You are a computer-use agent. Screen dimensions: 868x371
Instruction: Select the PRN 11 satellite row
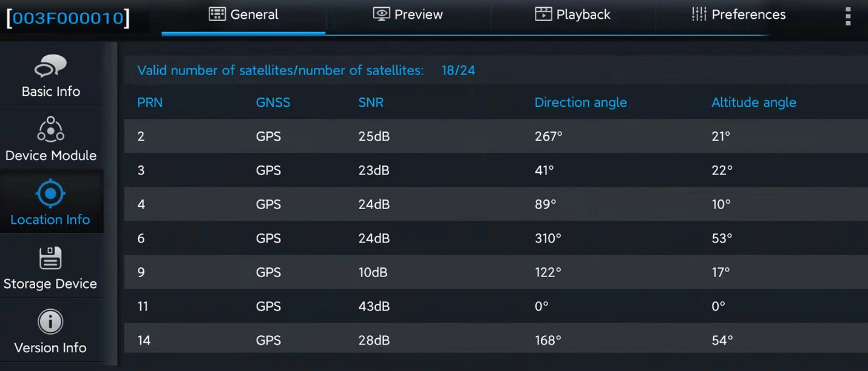(496, 306)
